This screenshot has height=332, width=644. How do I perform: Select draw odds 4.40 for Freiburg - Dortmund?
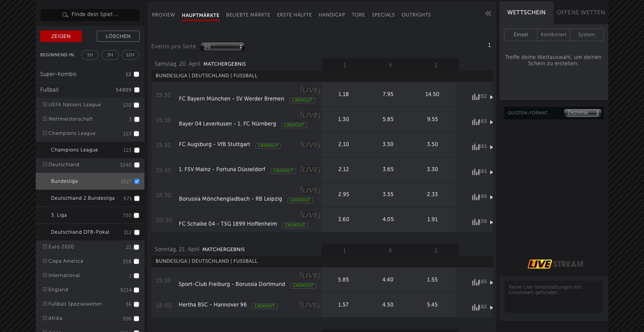(x=388, y=280)
